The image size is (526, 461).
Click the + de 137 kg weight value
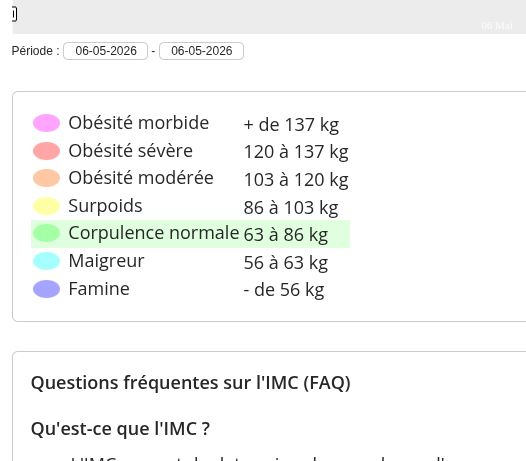tap(291, 125)
